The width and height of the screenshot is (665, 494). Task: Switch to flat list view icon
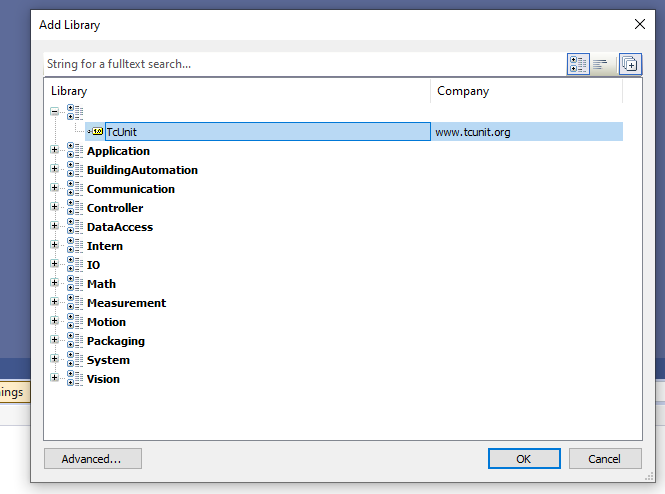(x=601, y=64)
